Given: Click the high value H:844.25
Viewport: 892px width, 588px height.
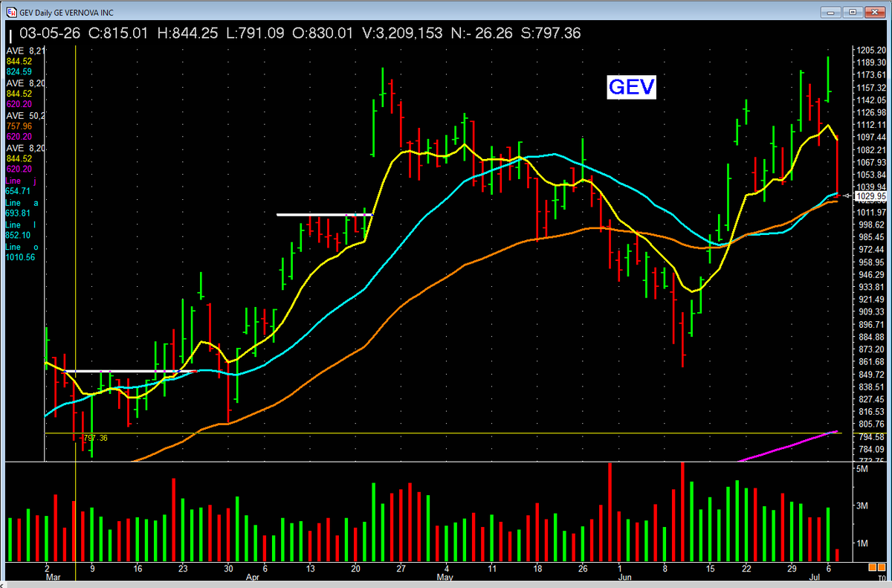Looking at the screenshot, I should pos(190,33).
